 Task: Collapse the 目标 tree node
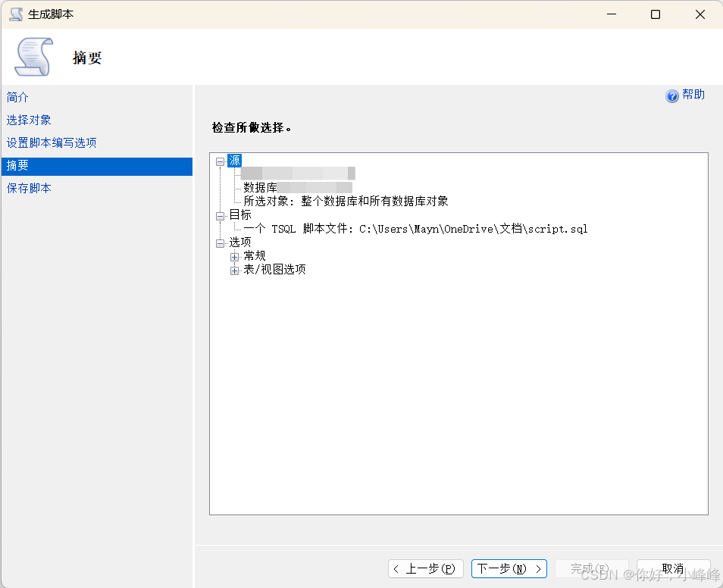pyautogui.click(x=219, y=214)
